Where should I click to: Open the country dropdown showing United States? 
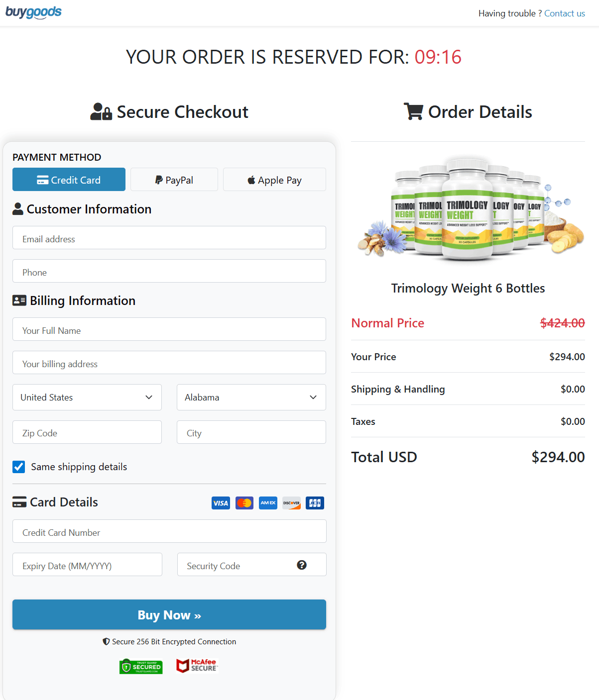[87, 397]
